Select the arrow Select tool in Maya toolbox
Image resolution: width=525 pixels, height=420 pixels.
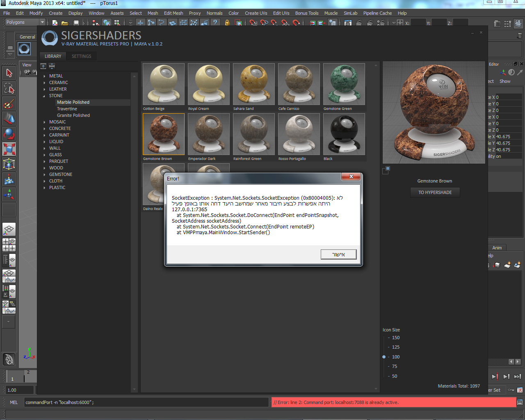pyautogui.click(x=9, y=73)
